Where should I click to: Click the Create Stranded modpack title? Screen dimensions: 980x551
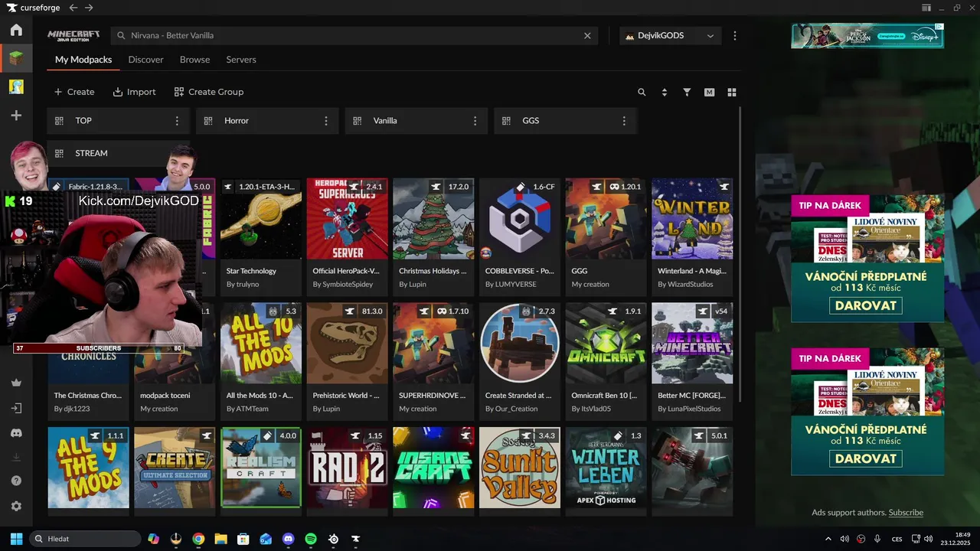518,396
